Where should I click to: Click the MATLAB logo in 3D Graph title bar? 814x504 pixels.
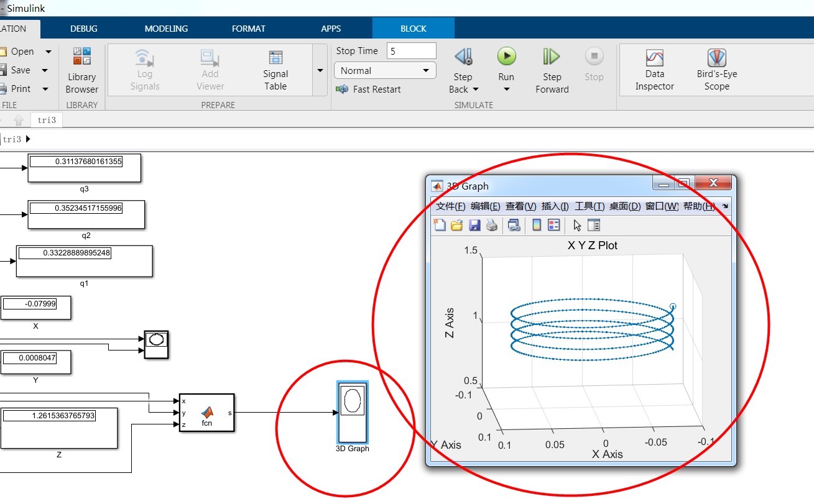coord(437,186)
